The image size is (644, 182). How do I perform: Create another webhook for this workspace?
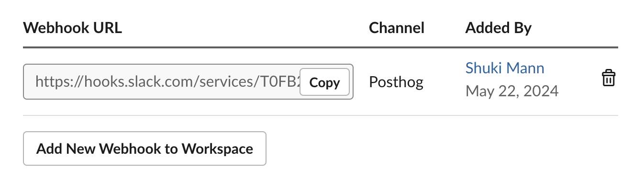click(144, 148)
